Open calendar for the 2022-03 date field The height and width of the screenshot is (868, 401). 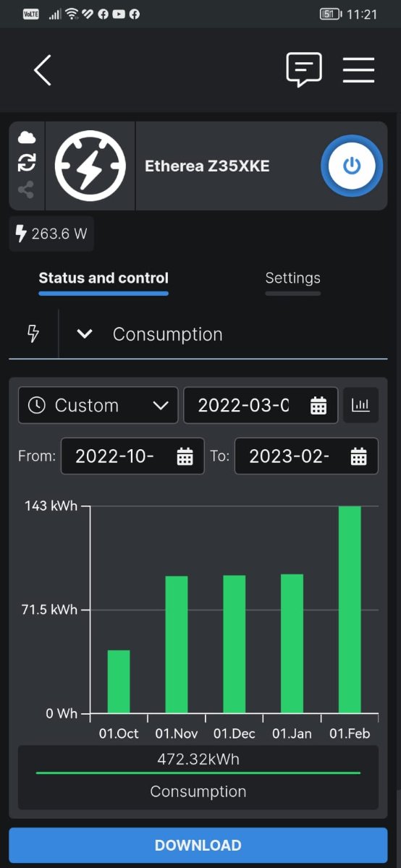(318, 406)
